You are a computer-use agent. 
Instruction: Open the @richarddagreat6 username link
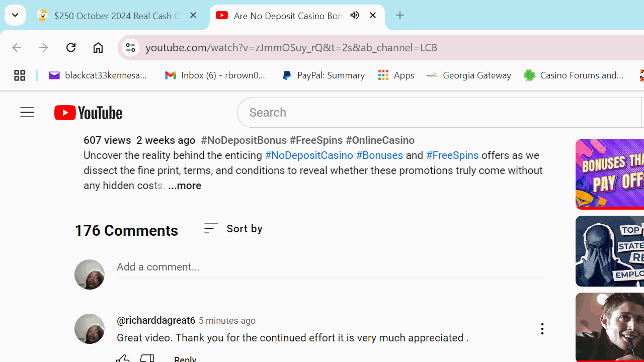tap(156, 321)
